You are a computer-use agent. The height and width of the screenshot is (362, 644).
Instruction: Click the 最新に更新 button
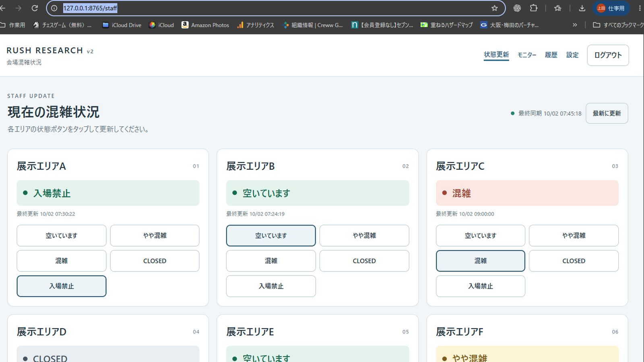pyautogui.click(x=607, y=113)
